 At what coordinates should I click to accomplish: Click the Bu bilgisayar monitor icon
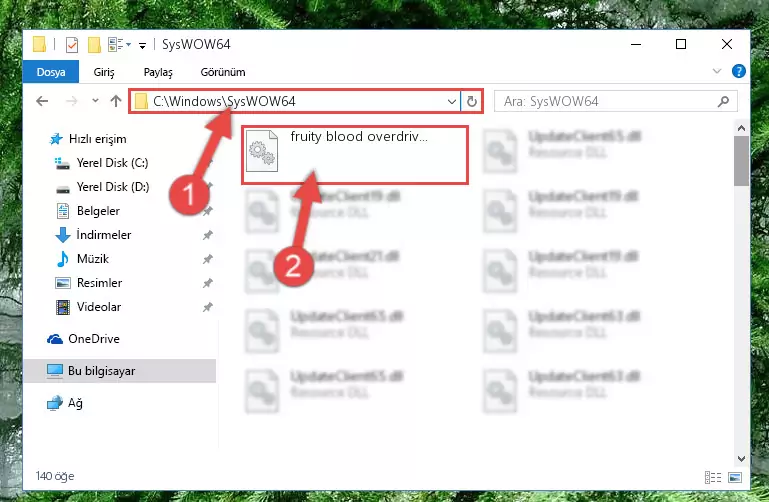click(x=55, y=371)
